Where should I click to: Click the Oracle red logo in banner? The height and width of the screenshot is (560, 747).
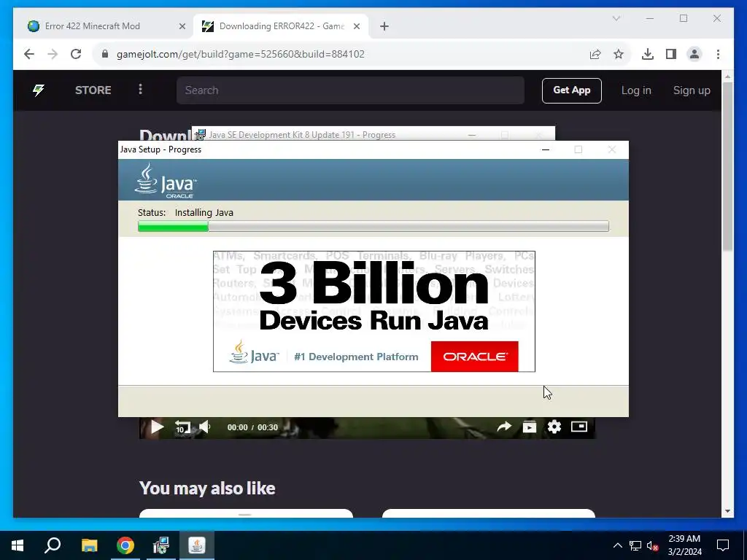[x=474, y=356]
